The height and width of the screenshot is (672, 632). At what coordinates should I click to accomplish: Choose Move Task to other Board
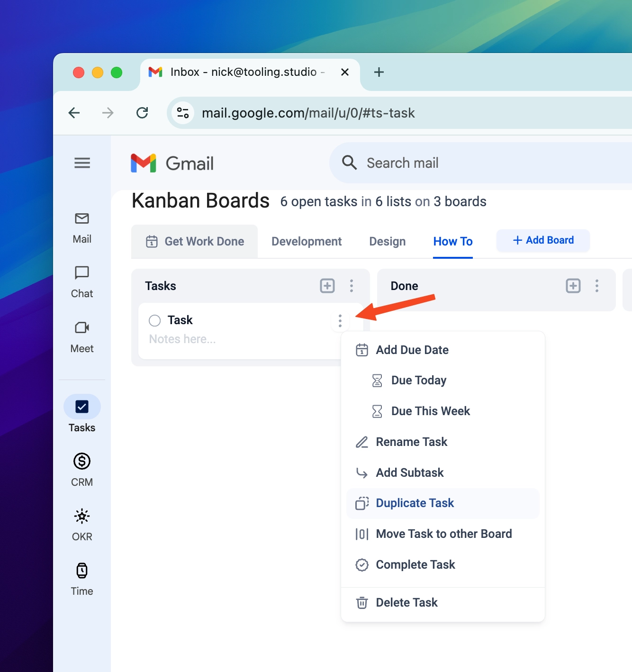coord(443,534)
